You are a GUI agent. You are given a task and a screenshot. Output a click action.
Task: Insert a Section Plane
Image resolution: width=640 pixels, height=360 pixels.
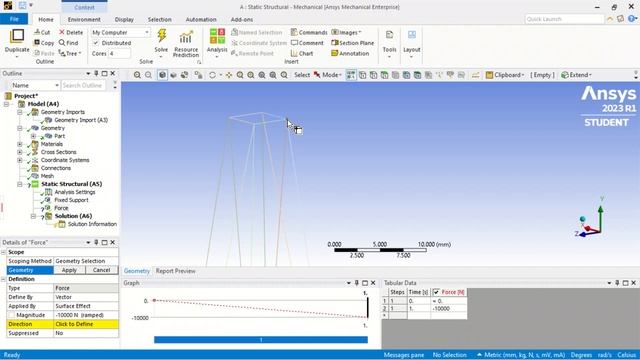point(352,43)
